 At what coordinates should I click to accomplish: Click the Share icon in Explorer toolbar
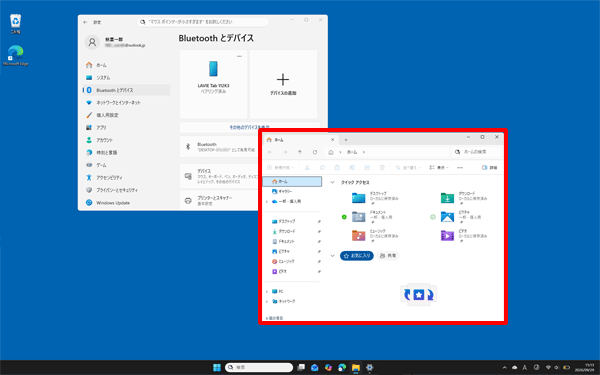point(367,168)
